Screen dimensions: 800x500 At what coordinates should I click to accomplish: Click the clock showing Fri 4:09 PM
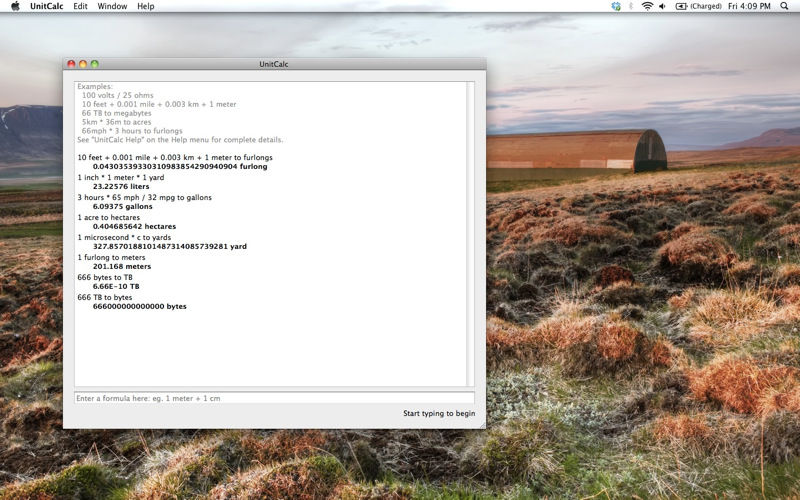coord(749,6)
